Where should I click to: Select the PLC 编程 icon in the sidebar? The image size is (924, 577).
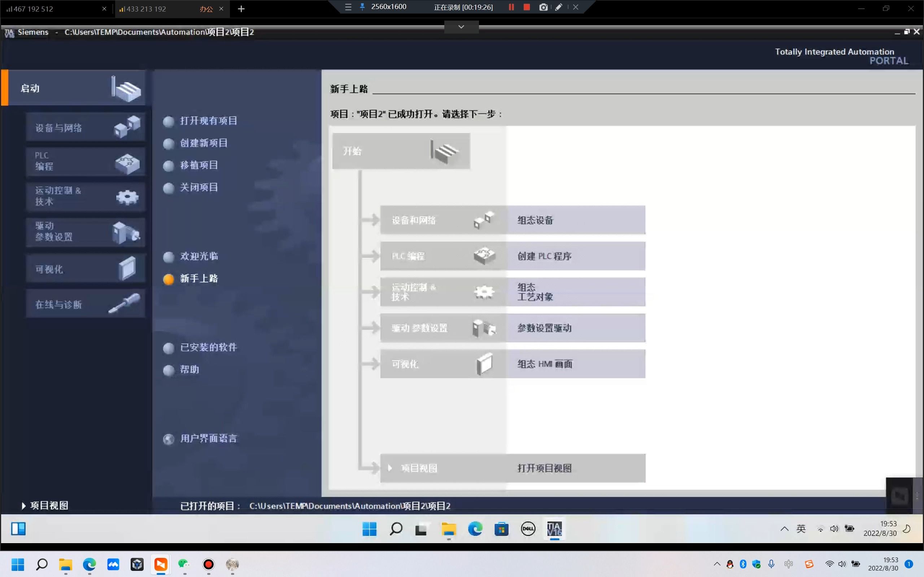click(127, 162)
